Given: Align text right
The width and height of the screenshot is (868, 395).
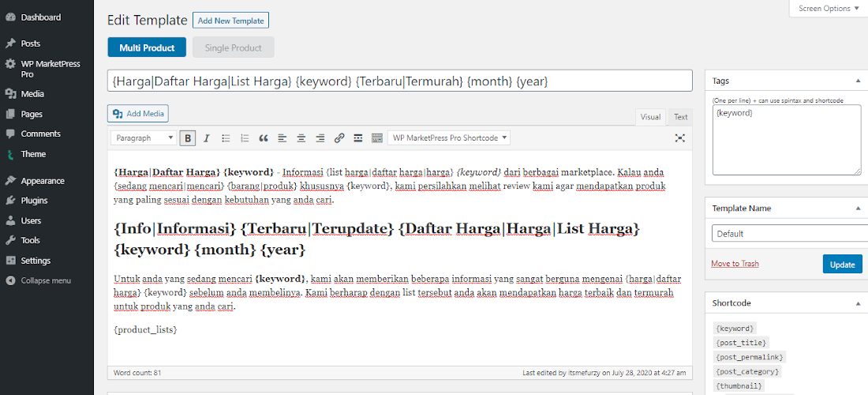Looking at the screenshot, I should (x=320, y=138).
